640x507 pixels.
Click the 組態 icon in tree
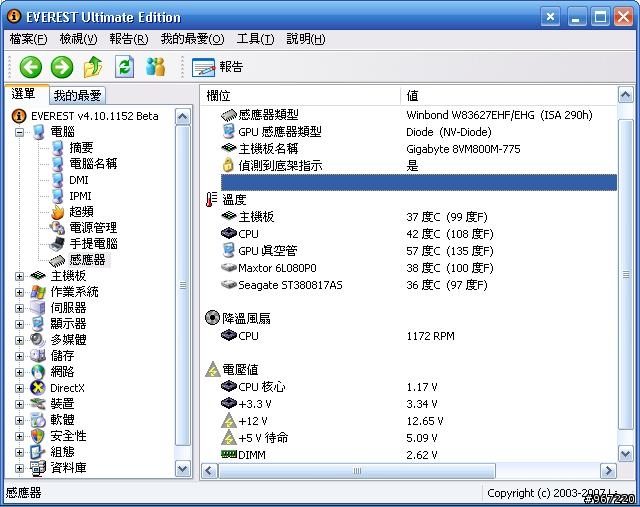click(x=38, y=452)
